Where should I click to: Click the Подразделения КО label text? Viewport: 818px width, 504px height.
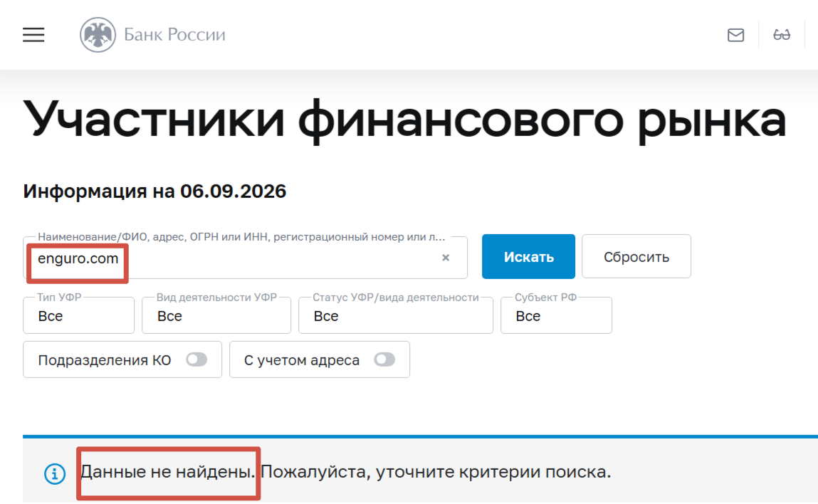(x=105, y=360)
